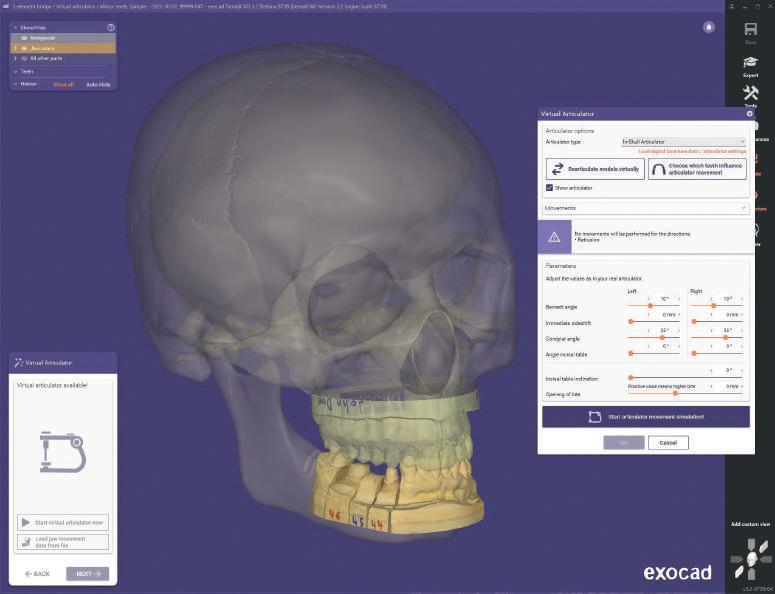Viewport: 775px width, 594px height.
Task: Select the Antagonist row label
Action: pyautogui.click(x=43, y=38)
